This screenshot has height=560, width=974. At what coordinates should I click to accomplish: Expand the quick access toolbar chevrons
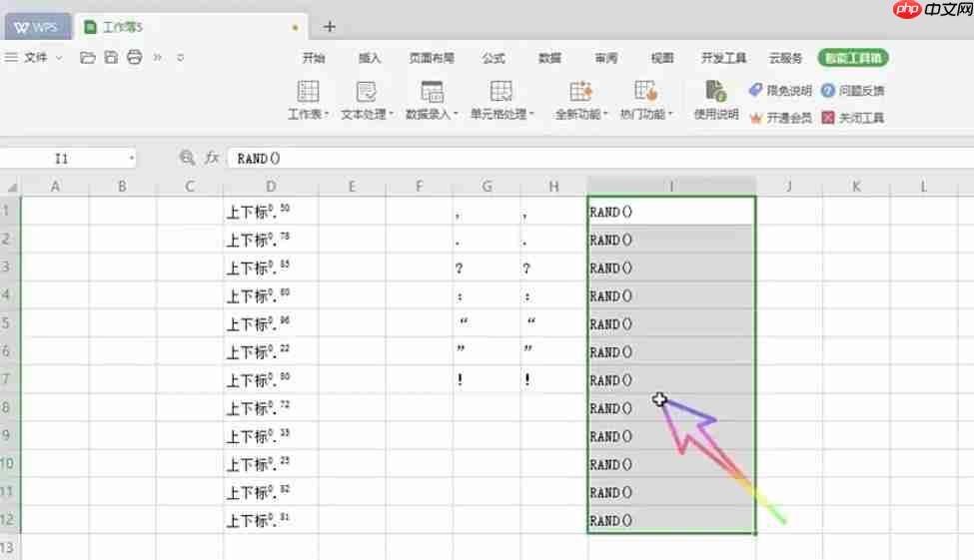[x=157, y=58]
